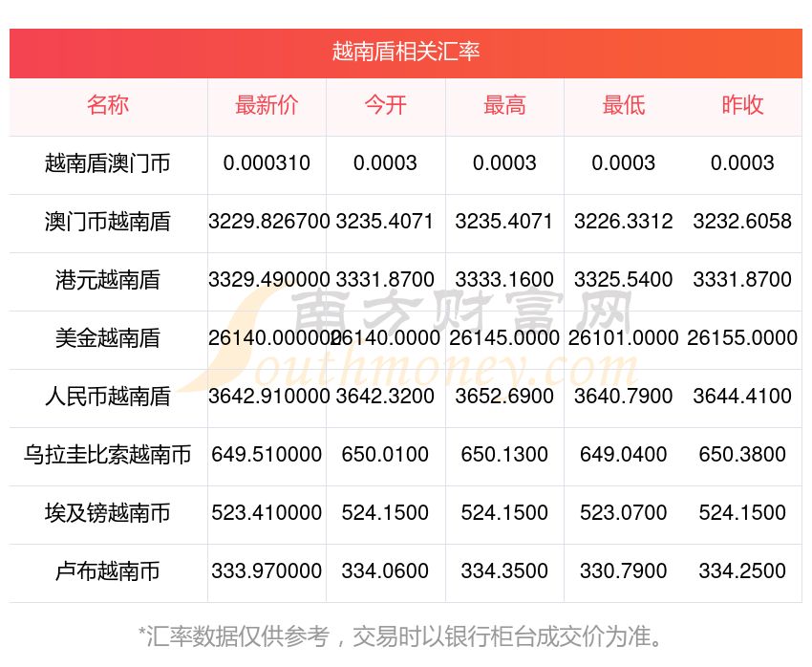Click 埃及镑 low value 523.0700
This screenshot has width=812, height=667.
coord(624,513)
